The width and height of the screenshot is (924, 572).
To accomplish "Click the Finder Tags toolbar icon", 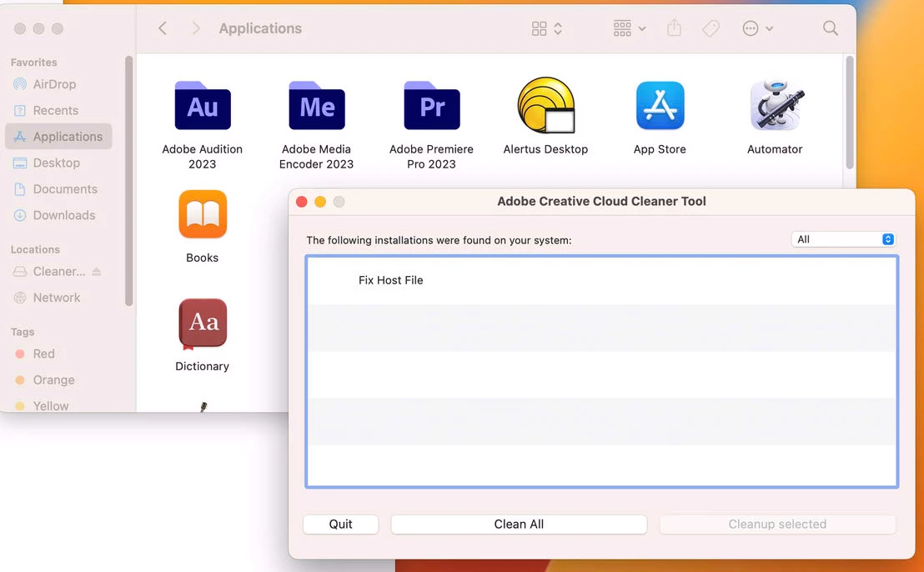I will pos(711,28).
